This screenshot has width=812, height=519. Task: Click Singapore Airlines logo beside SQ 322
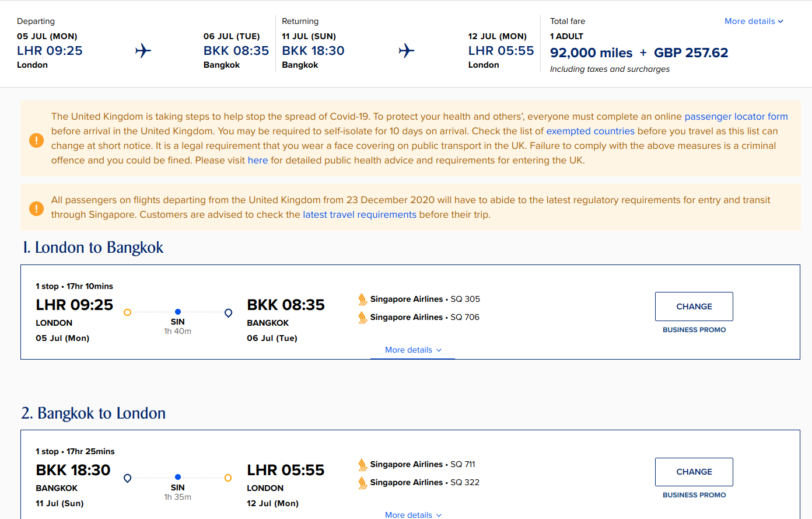point(363,483)
